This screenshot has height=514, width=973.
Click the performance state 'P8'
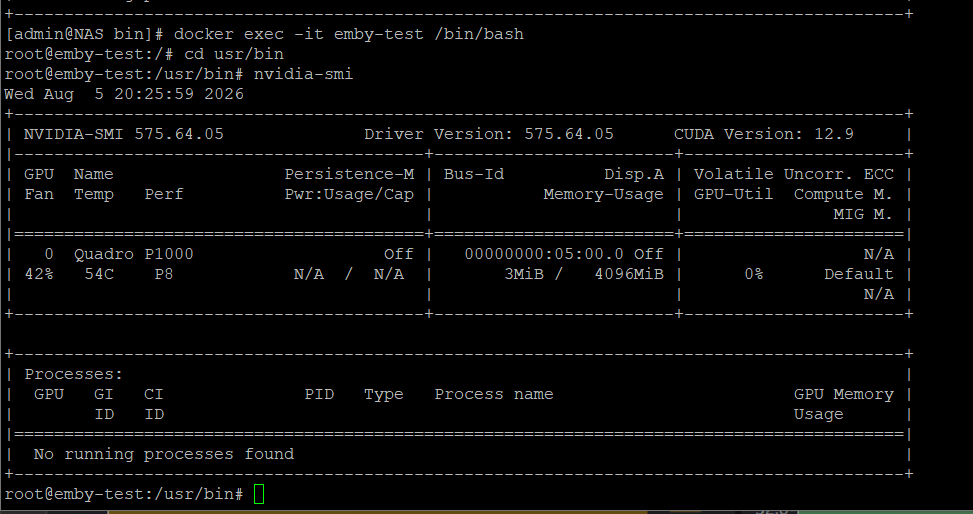point(164,274)
